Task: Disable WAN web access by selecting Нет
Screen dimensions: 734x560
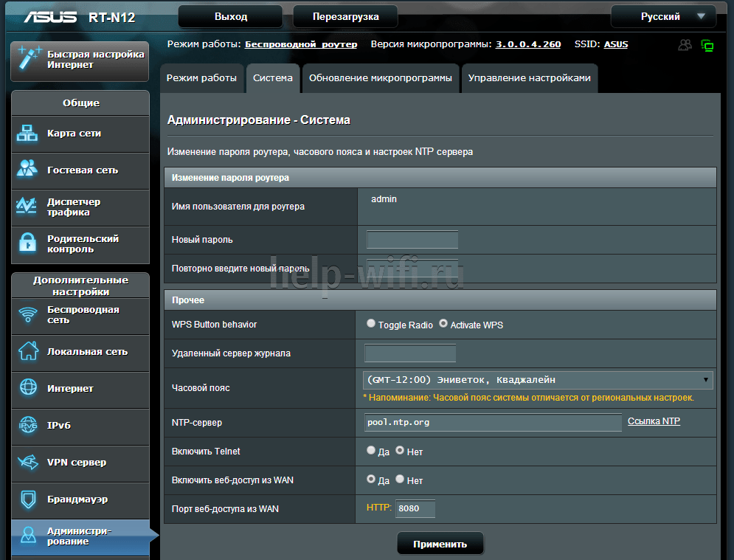Action: [400, 480]
